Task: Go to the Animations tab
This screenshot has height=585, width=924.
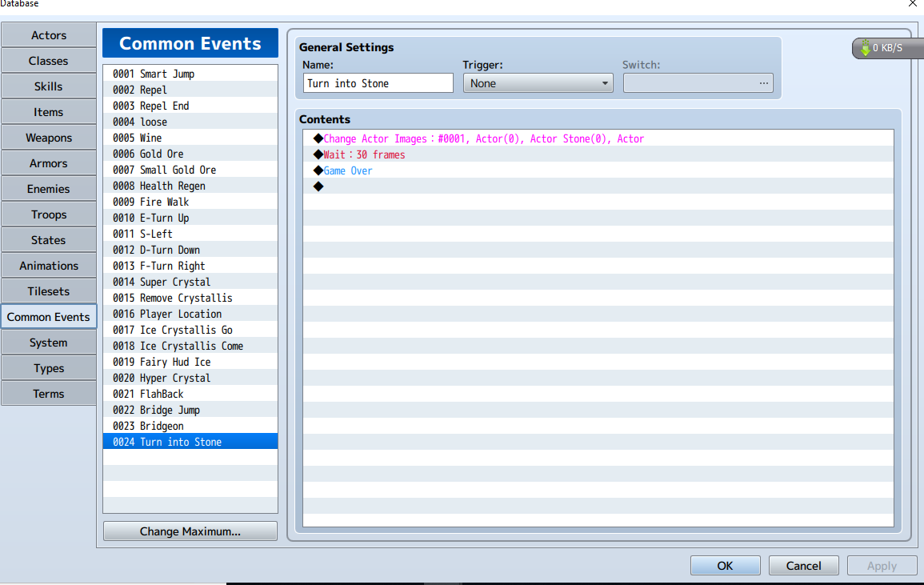Action: [x=49, y=266]
